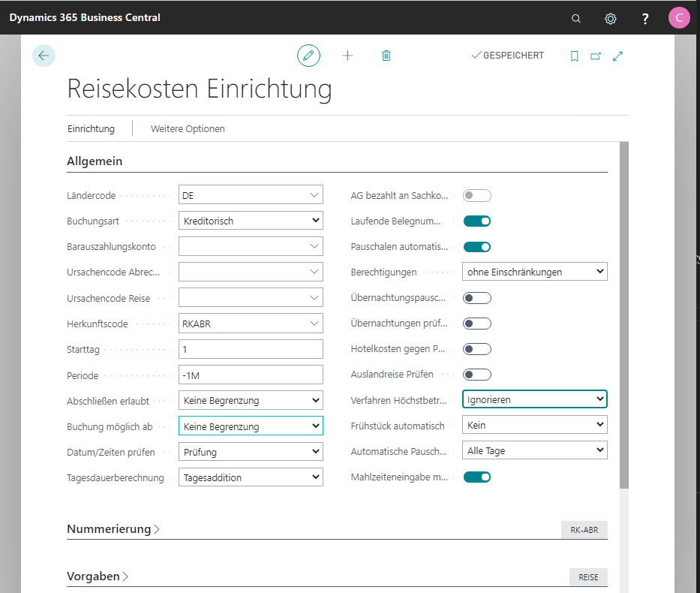This screenshot has height=593, width=700.
Task: Select the Einrichtung menu item
Action: 91,128
